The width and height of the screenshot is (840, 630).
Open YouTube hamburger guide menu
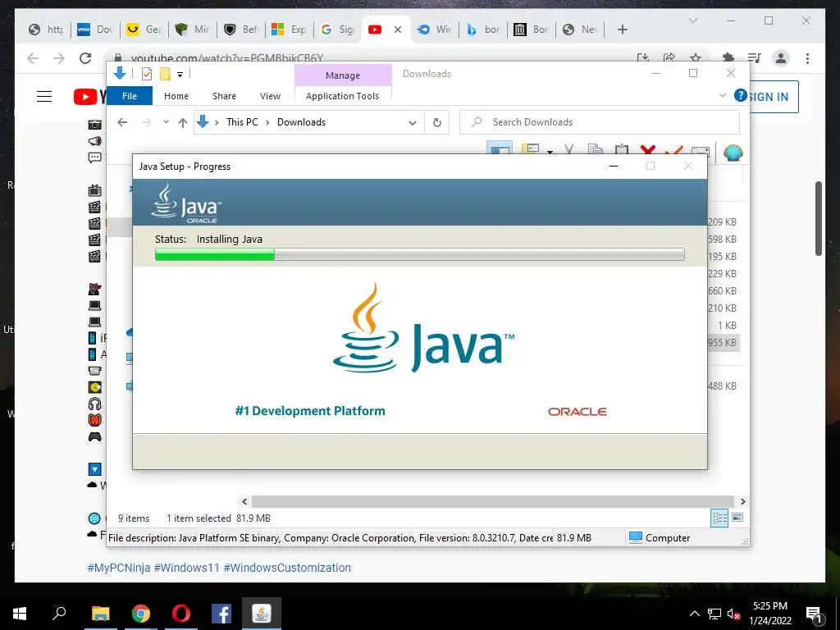pyautogui.click(x=44, y=97)
